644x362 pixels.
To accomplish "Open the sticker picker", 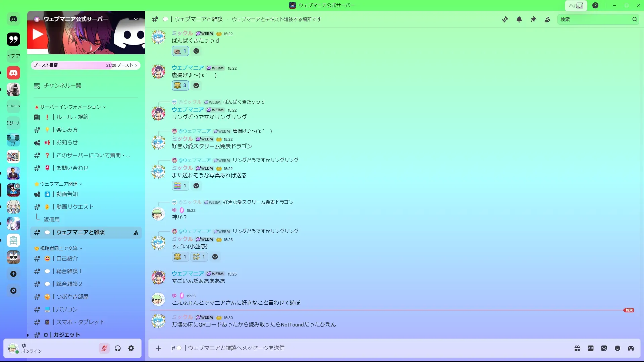I will [604, 348].
